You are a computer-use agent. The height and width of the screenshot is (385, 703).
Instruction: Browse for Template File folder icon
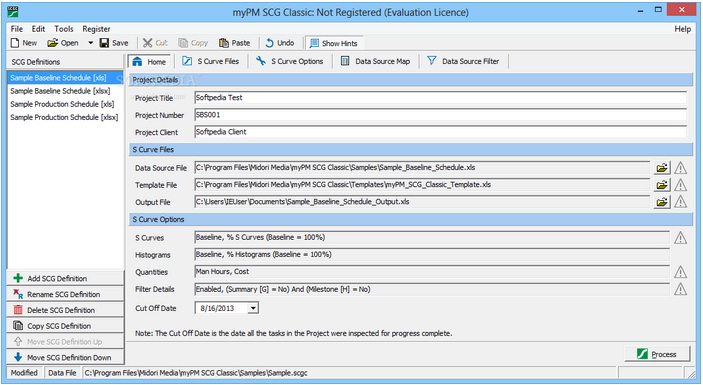point(661,185)
